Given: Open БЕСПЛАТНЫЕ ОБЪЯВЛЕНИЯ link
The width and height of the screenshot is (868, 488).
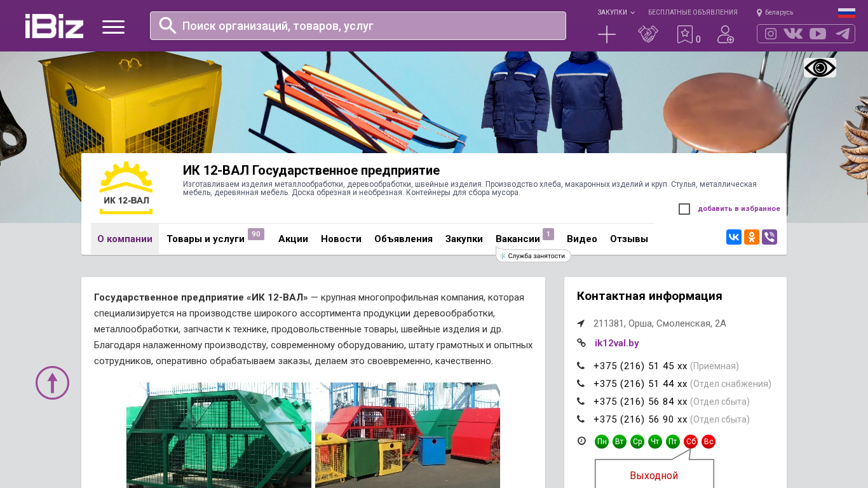Looking at the screenshot, I should (693, 12).
